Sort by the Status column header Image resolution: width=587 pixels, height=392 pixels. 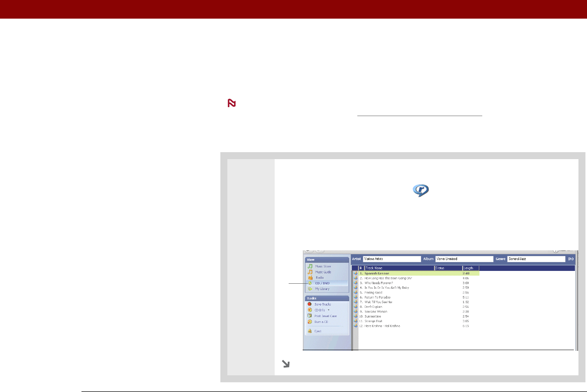click(x=448, y=268)
